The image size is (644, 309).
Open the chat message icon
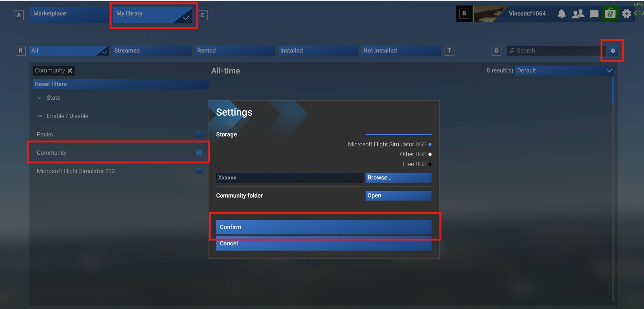tap(594, 14)
